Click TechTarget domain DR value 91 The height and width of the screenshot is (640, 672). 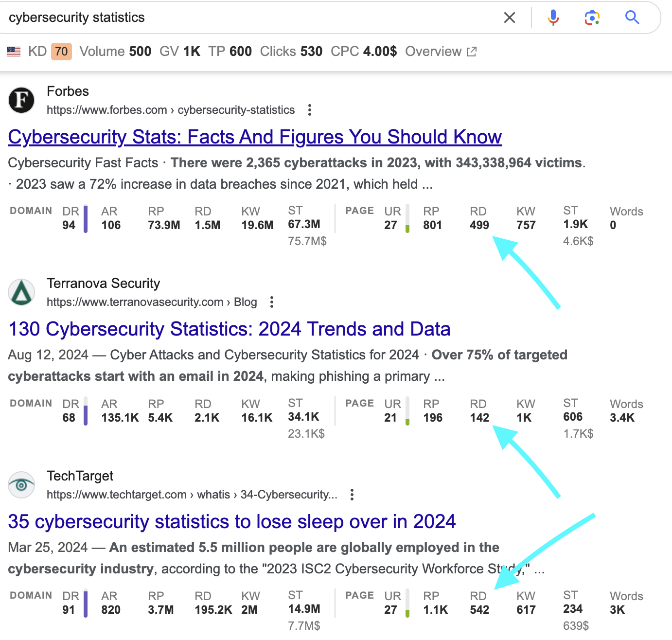point(69,610)
